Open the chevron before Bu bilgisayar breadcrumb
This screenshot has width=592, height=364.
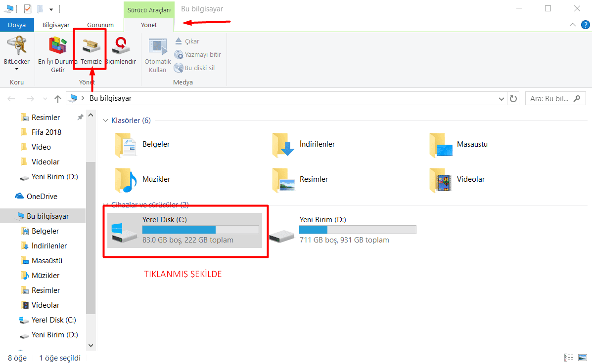83,98
